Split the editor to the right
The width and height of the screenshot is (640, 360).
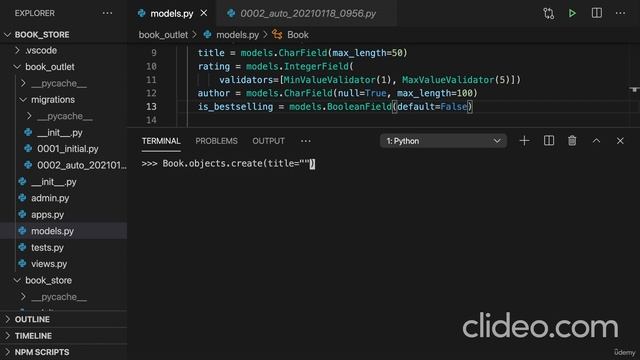coord(596,13)
